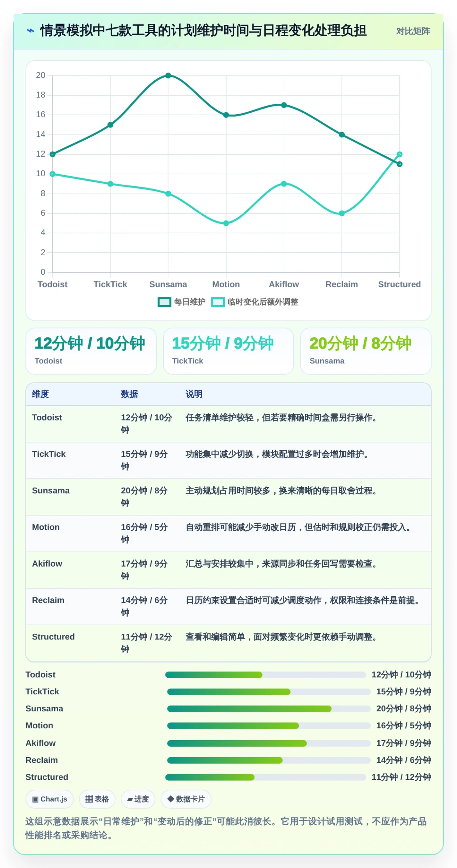Click the Reclaim progress bar
457x868 pixels.
pos(269,760)
